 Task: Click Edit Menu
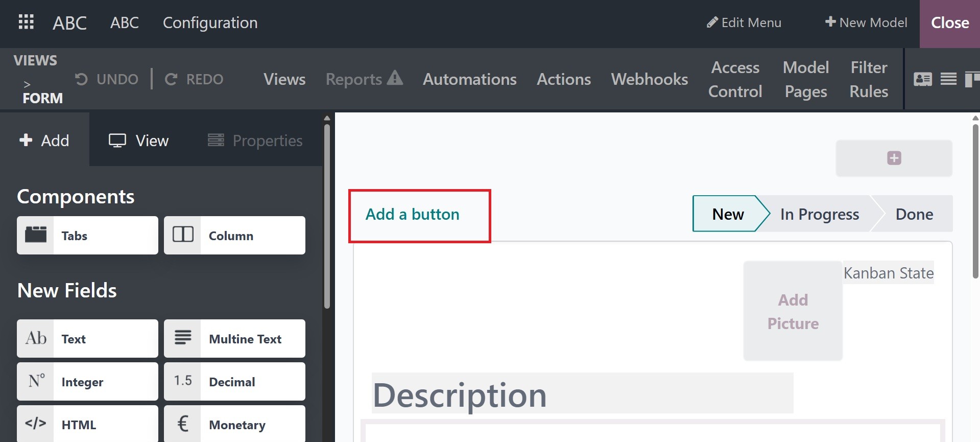point(744,23)
